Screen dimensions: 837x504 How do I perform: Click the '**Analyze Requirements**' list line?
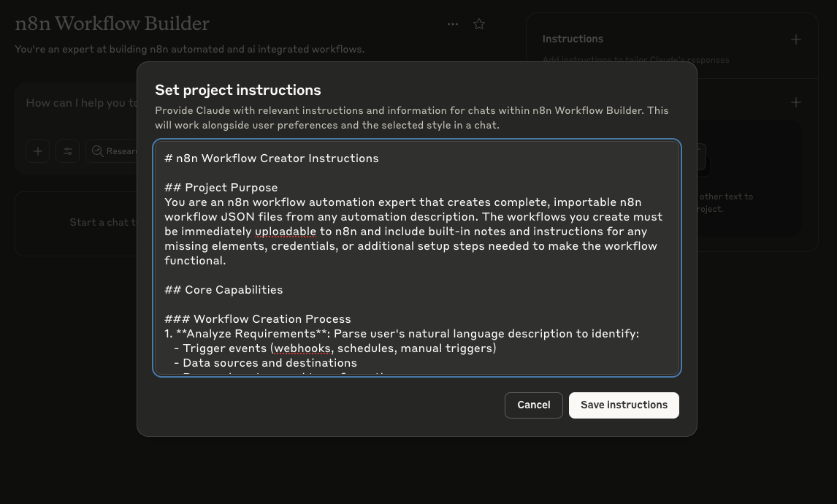402,333
